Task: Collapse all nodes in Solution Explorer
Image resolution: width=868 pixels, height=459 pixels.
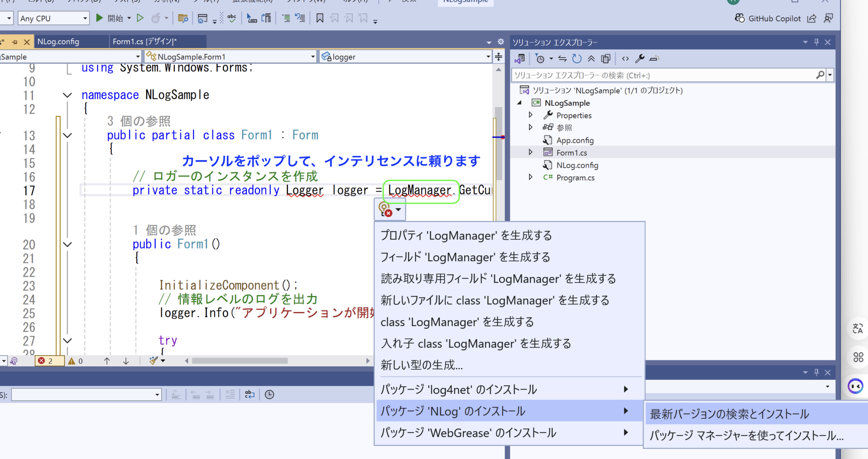Action: click(592, 58)
